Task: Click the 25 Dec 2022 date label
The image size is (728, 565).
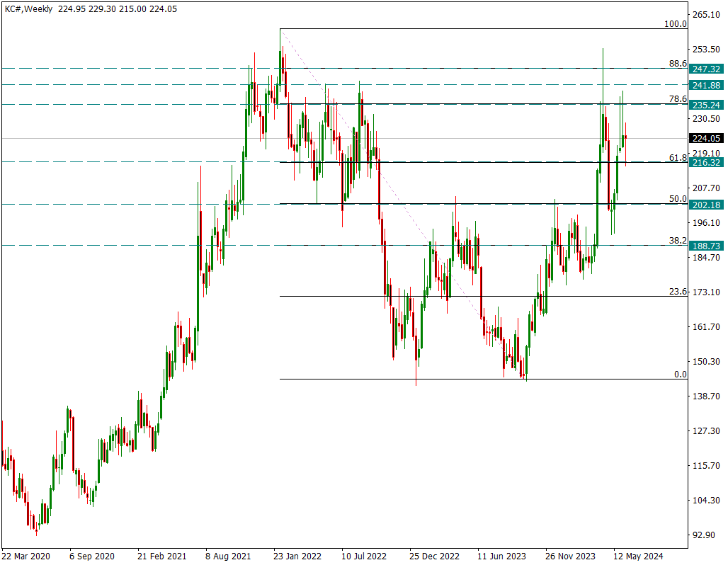Action: 434,557
